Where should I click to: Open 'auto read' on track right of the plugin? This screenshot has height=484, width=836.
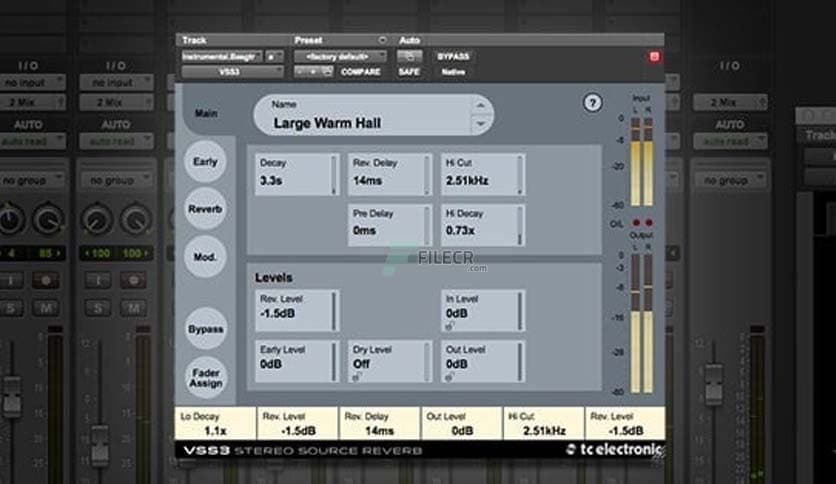pos(730,141)
